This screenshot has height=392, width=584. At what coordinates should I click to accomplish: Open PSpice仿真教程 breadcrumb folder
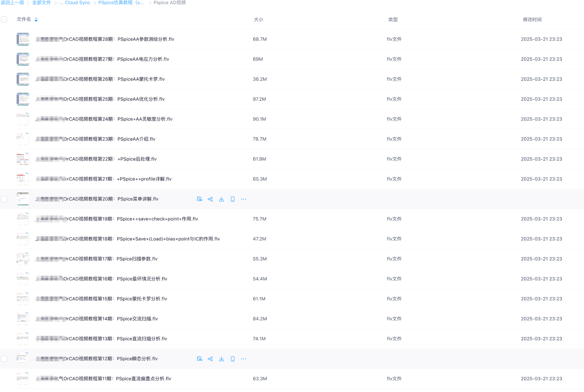(121, 2)
